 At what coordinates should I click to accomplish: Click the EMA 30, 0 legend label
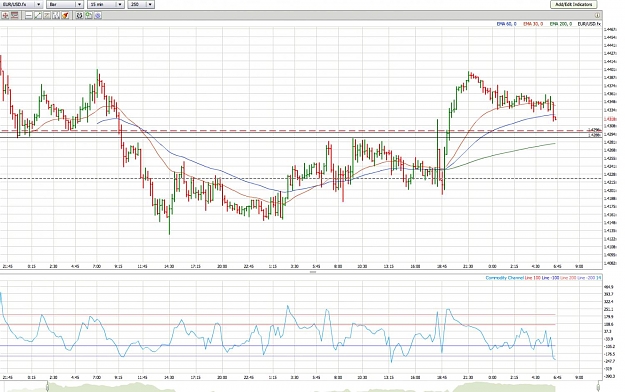coord(533,24)
